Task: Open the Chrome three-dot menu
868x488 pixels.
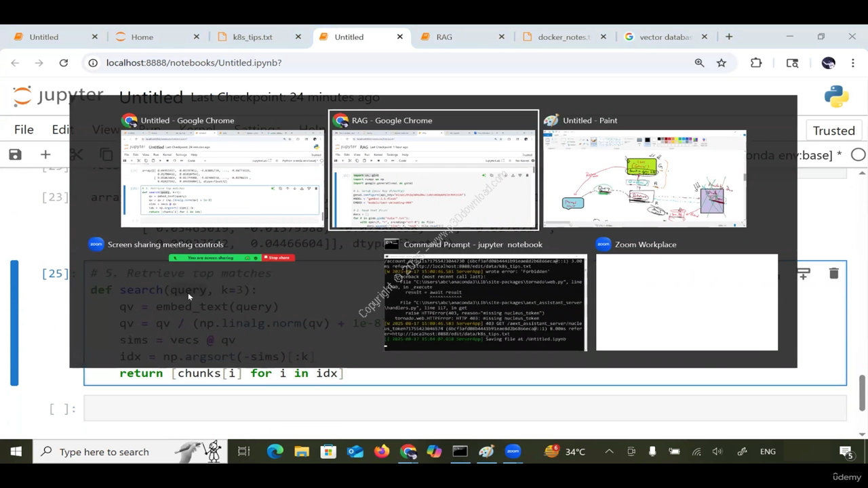Action: click(852, 62)
